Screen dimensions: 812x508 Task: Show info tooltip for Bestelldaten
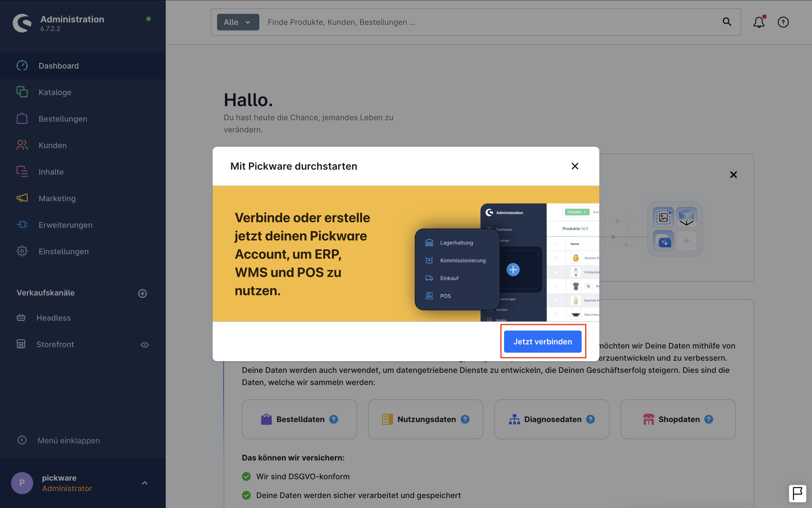[333, 419]
